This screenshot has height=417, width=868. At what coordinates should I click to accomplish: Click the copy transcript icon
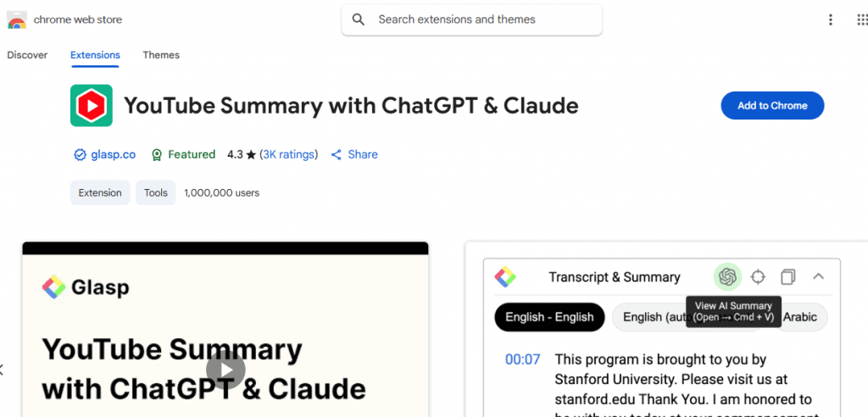(x=788, y=276)
